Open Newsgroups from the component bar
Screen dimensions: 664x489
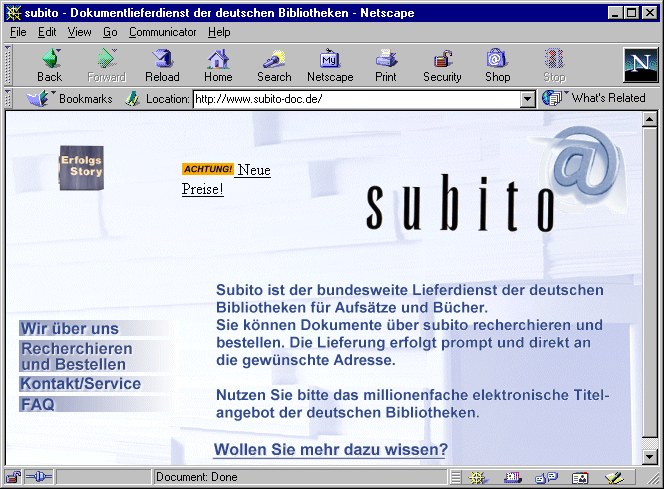pyautogui.click(x=546, y=478)
